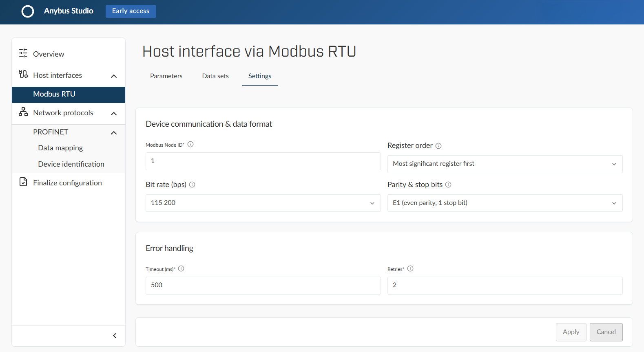Click the Overview sliders icon
The height and width of the screenshot is (352, 644).
point(23,53)
